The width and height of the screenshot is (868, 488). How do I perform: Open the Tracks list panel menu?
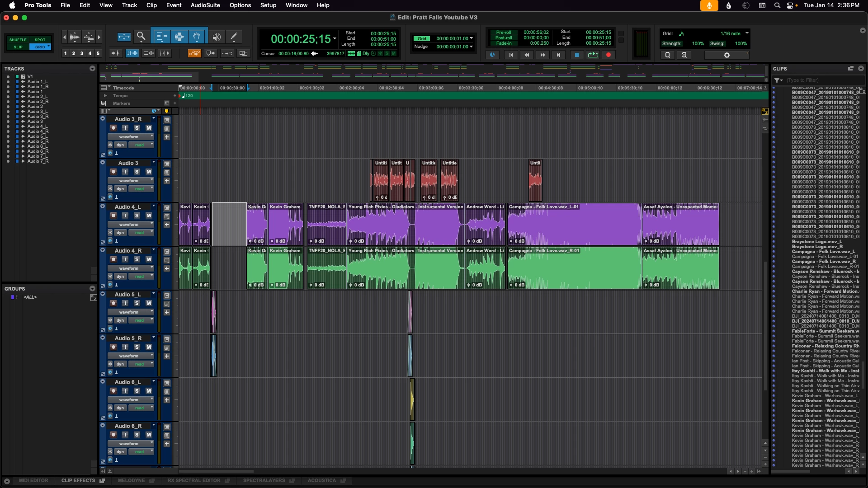click(x=92, y=69)
